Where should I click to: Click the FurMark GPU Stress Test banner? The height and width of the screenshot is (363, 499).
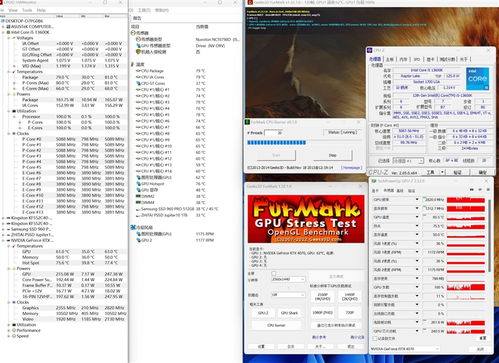tap(306, 219)
